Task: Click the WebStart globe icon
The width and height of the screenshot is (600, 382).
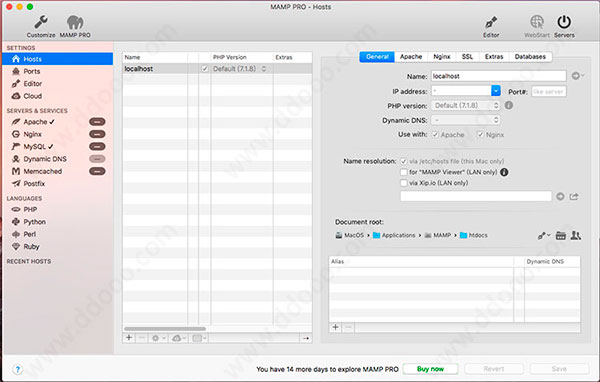Action: click(537, 22)
